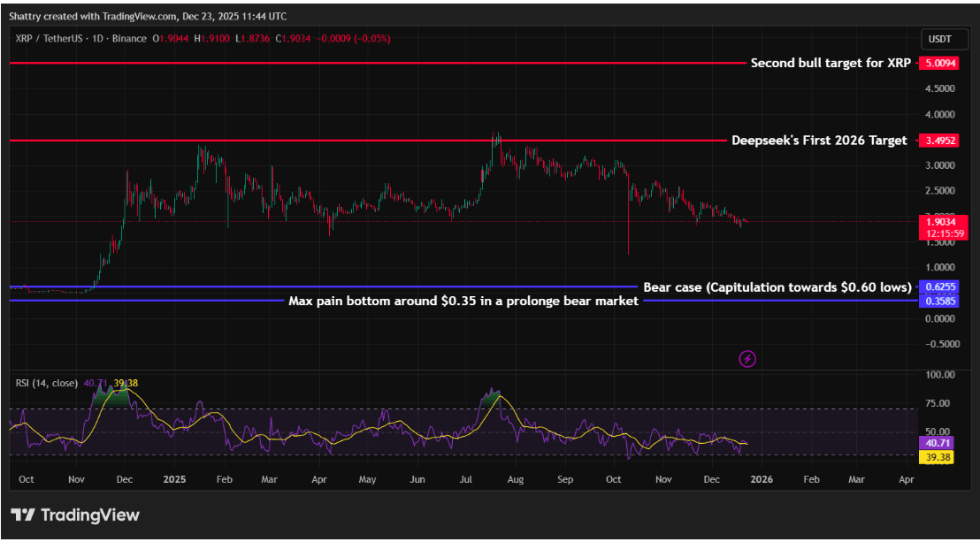Viewport: 980px width, 542px height.
Task: Select the 0.3585 blue price label
Action: click(x=938, y=302)
